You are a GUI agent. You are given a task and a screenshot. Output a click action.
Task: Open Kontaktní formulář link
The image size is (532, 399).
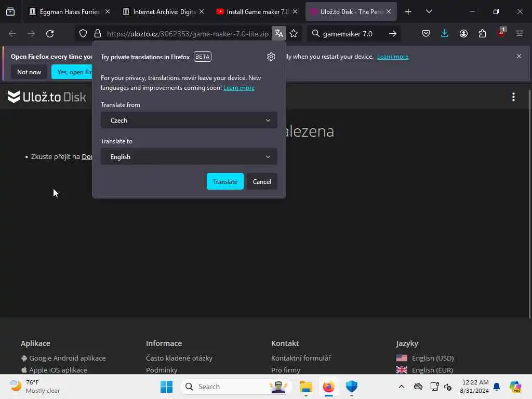pos(301,358)
